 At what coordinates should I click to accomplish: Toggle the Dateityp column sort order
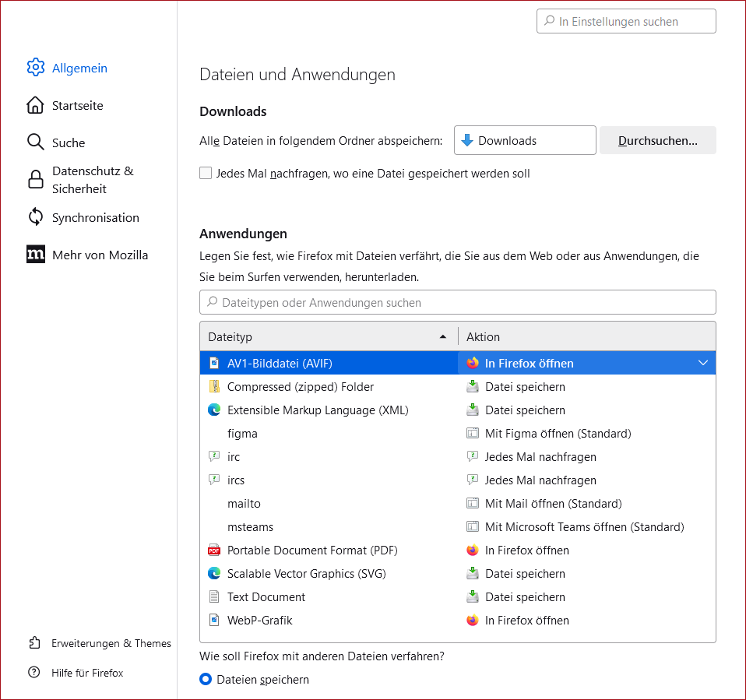(x=327, y=336)
